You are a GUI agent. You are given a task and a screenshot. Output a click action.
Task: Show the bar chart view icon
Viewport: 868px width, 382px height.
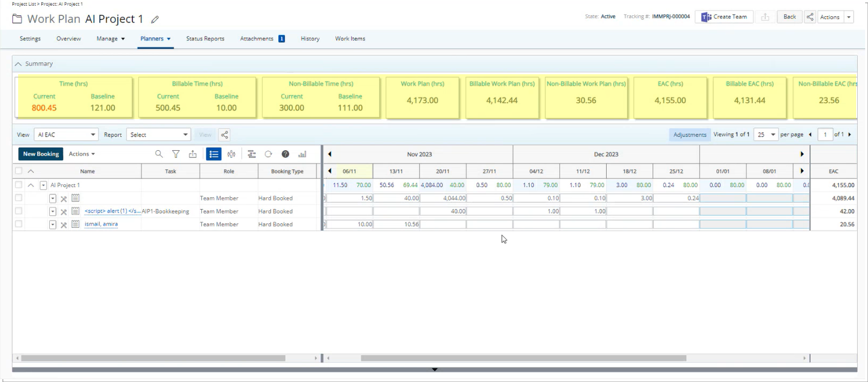click(x=302, y=154)
